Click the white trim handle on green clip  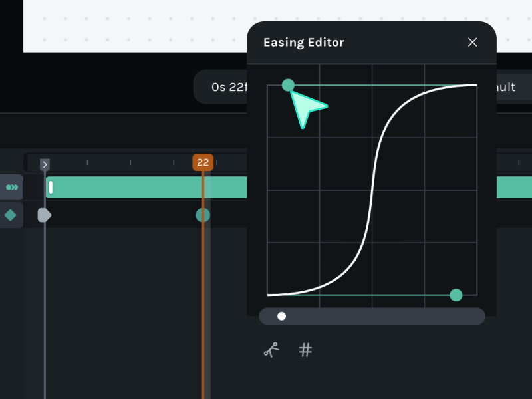pos(51,188)
